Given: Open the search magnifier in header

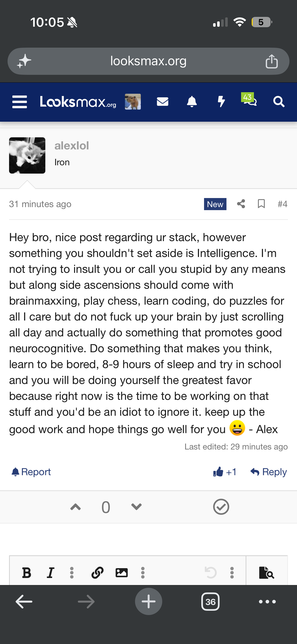Looking at the screenshot, I should tap(279, 102).
